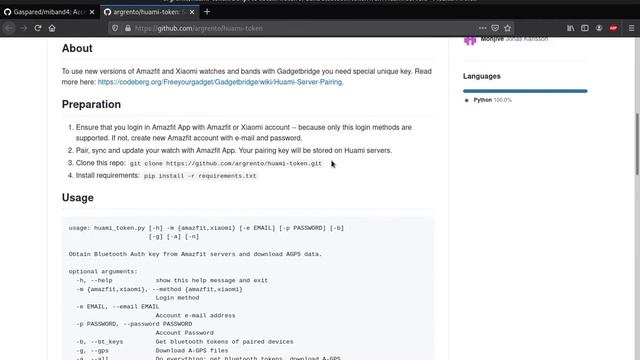The image size is (640, 360).
Task: Click the 'usage: huami_token.py' line
Action: coord(206,228)
